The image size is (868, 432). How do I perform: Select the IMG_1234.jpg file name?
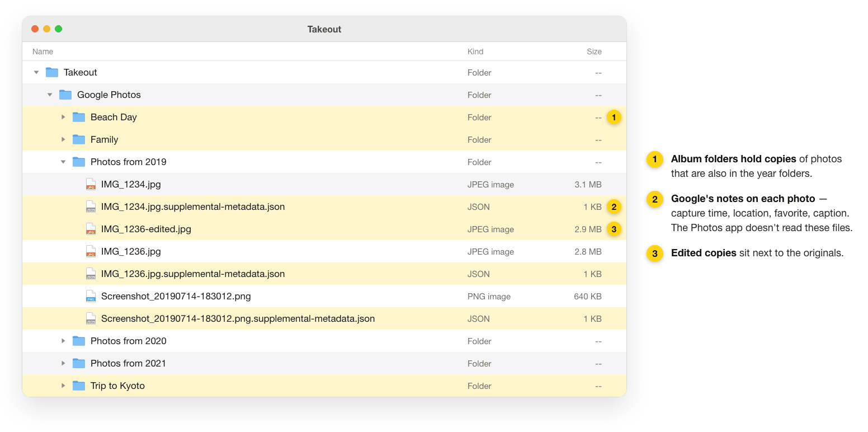[131, 184]
